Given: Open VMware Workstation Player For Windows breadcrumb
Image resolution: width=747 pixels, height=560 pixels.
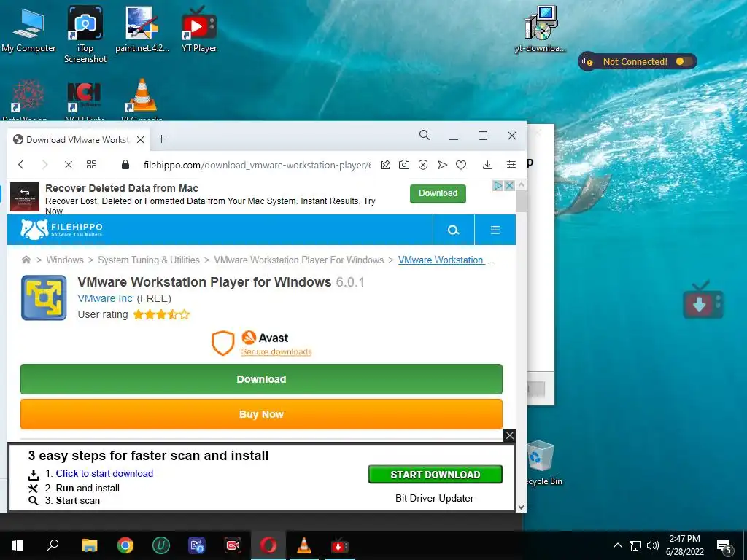Looking at the screenshot, I should pos(298,260).
